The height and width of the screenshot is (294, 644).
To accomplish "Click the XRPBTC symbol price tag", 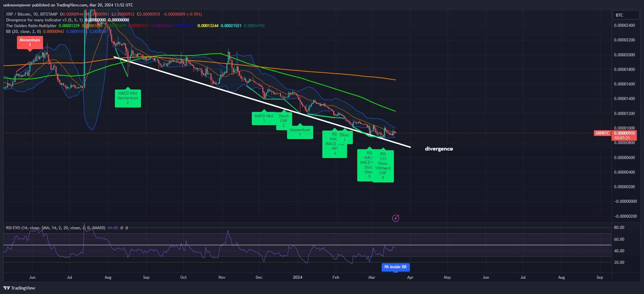I will (x=602, y=133).
